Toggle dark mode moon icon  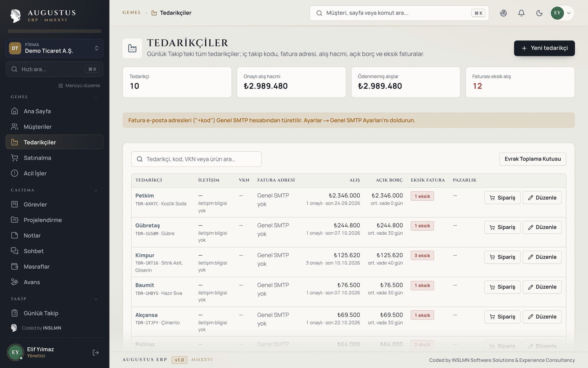(539, 13)
